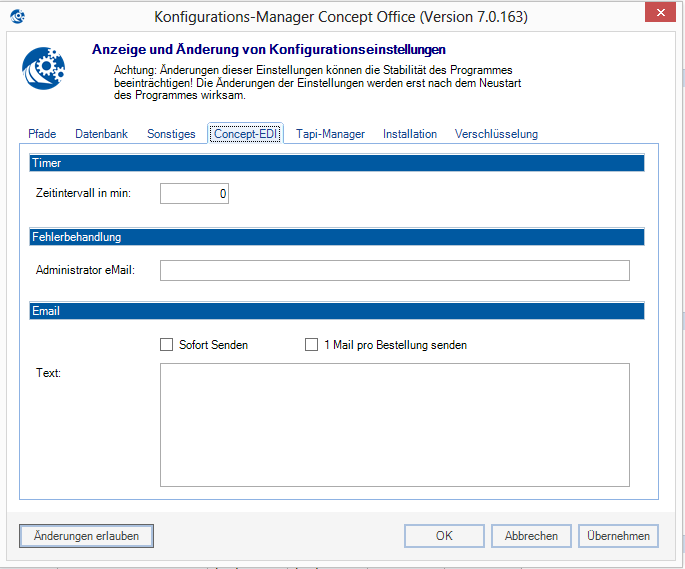Screen dimensions: 685x569
Task: Select the Concept-EDI tab
Action: 245,134
